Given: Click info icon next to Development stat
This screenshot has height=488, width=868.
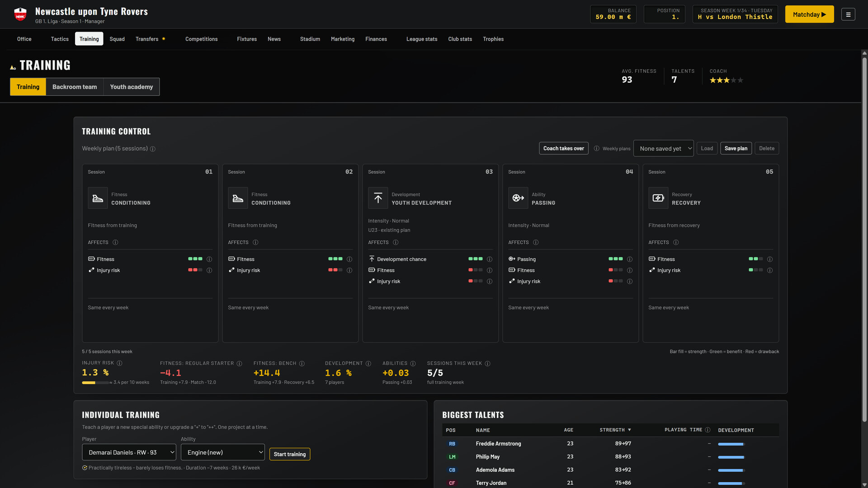Looking at the screenshot, I should 368,364.
